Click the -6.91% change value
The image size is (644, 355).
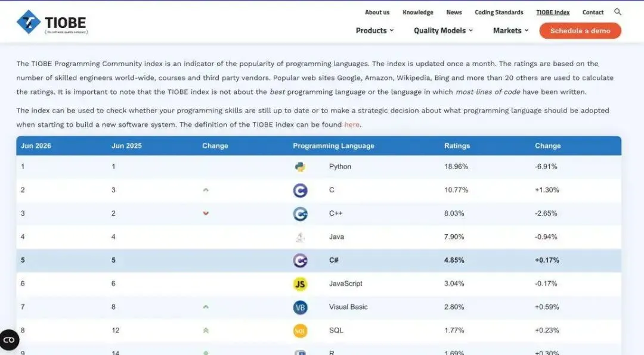tap(546, 167)
